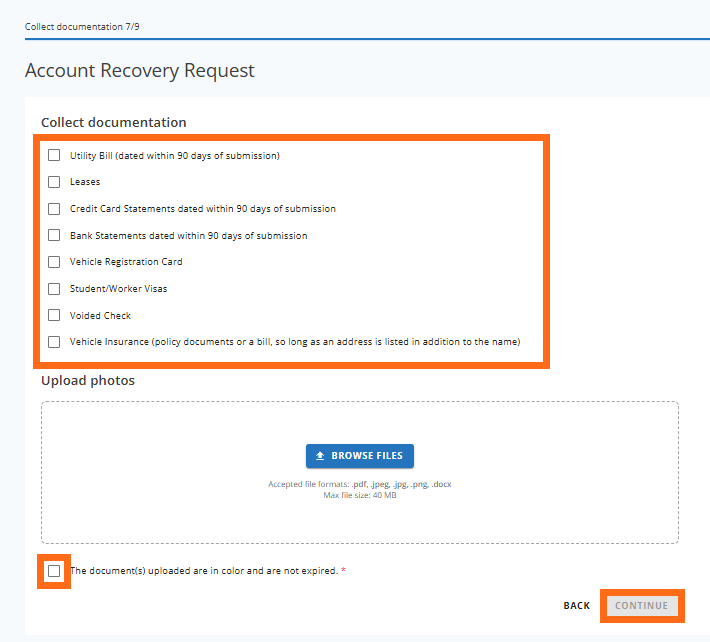Click the 'Upload photos' section heading
This screenshot has width=710, height=642.
tap(88, 380)
